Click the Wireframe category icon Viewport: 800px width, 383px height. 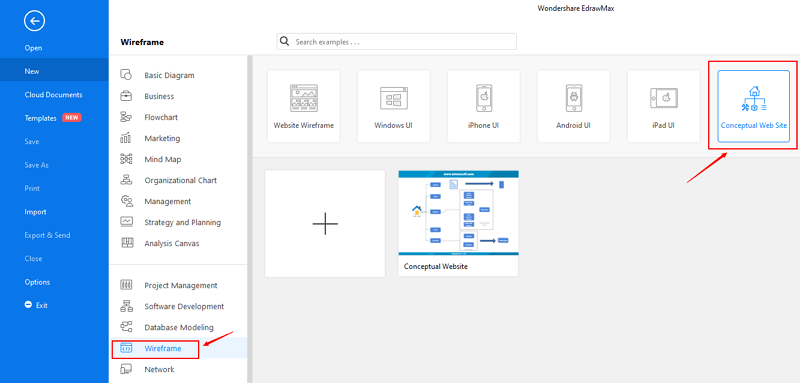click(126, 348)
